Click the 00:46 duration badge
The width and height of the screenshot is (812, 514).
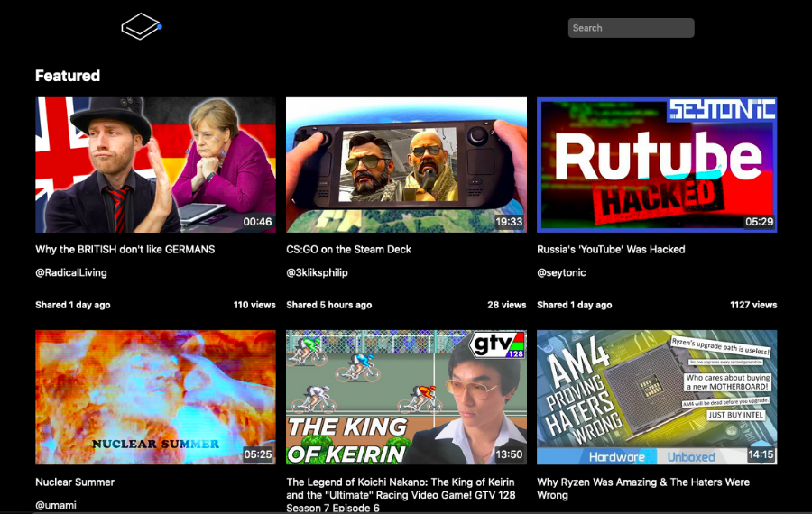pyautogui.click(x=257, y=222)
